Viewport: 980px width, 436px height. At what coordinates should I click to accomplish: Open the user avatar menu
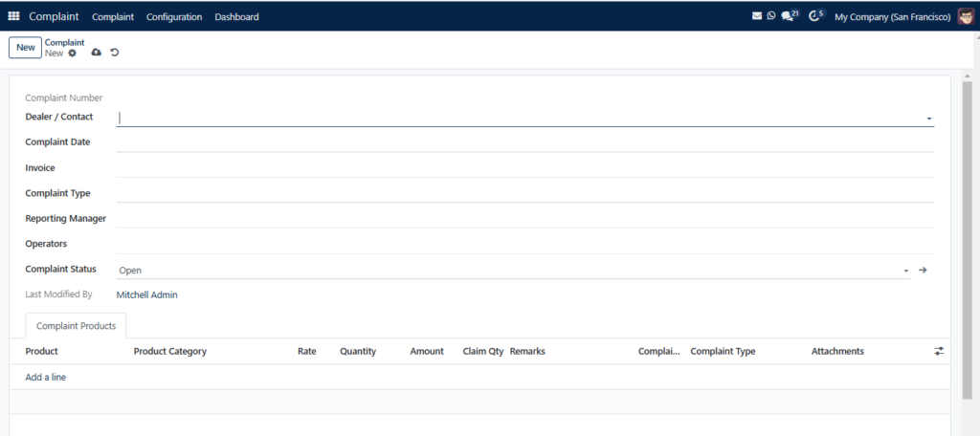[x=966, y=16]
